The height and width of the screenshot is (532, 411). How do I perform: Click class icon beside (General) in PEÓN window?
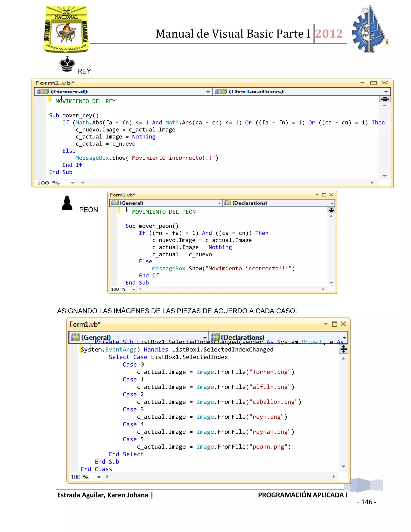pyautogui.click(x=115, y=203)
